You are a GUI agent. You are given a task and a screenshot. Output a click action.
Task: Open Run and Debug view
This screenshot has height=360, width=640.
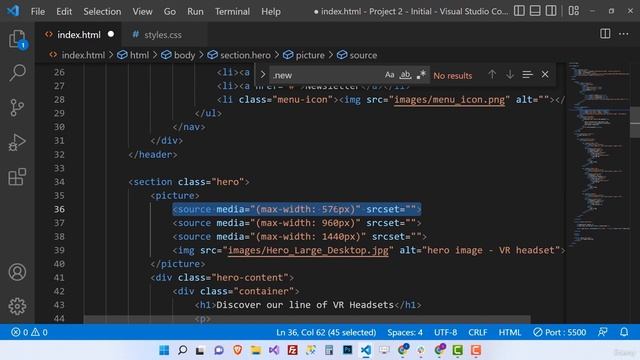[x=17, y=142]
